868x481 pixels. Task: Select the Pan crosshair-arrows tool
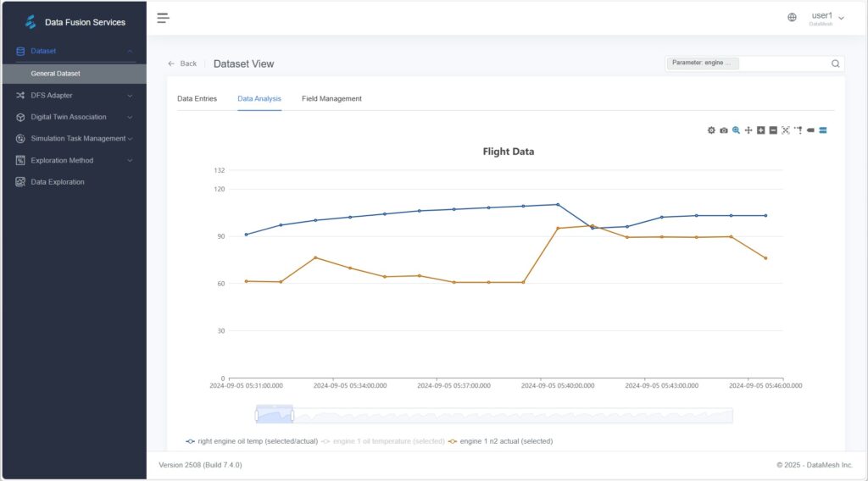click(x=748, y=130)
